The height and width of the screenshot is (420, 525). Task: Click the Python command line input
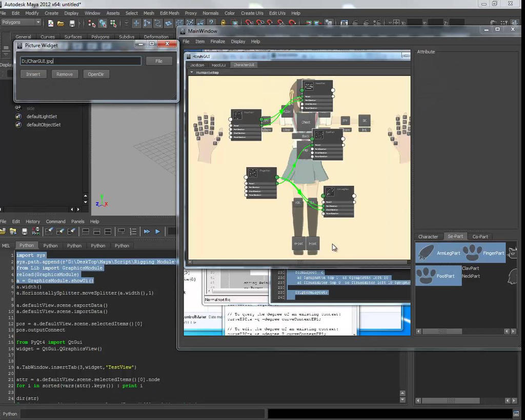[143, 414]
